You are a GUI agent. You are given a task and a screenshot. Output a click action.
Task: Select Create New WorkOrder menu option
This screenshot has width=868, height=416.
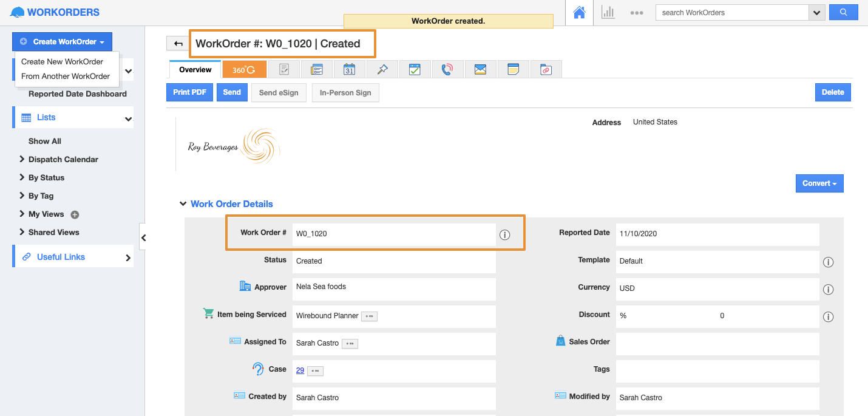(x=62, y=62)
